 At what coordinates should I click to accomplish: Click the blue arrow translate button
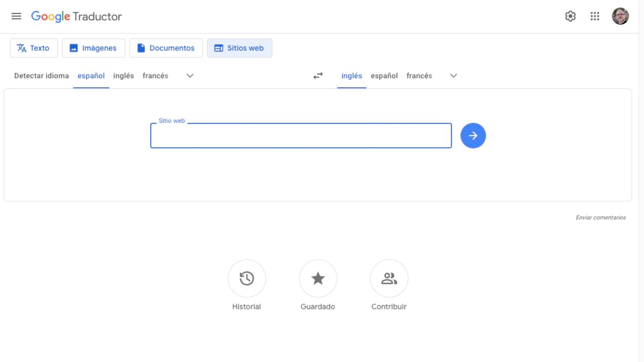tap(473, 136)
